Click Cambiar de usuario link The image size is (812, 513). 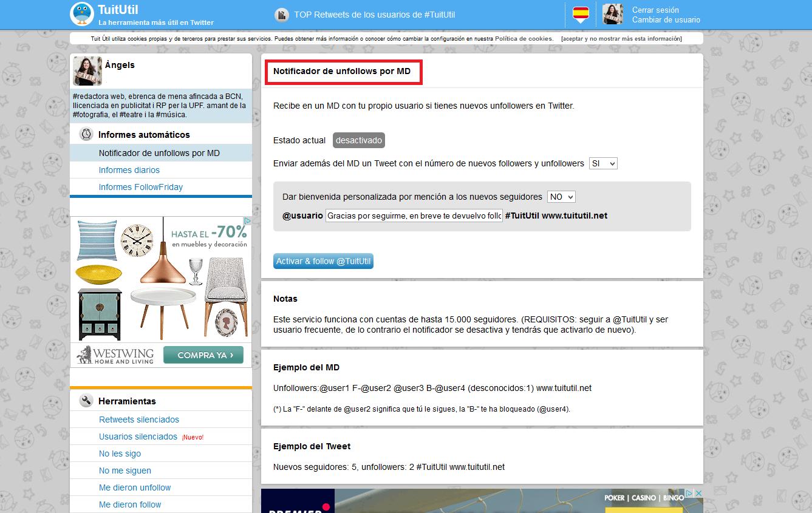coord(666,19)
